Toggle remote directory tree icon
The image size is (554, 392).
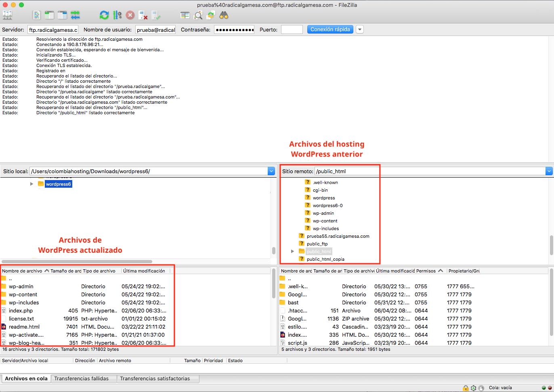[x=62, y=15]
